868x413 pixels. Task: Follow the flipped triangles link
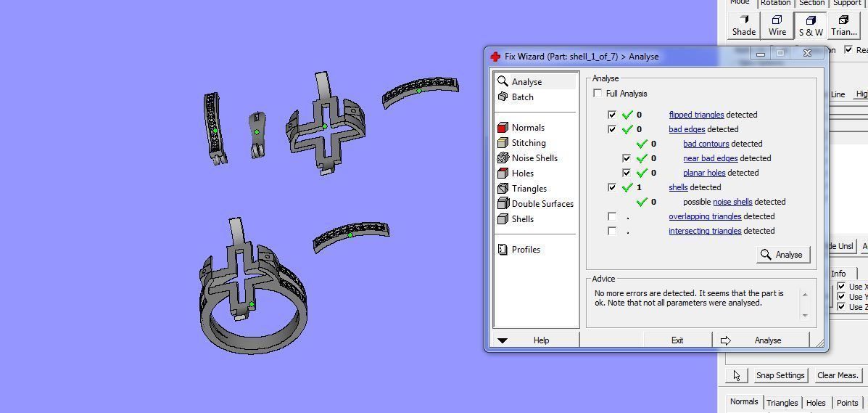(696, 115)
